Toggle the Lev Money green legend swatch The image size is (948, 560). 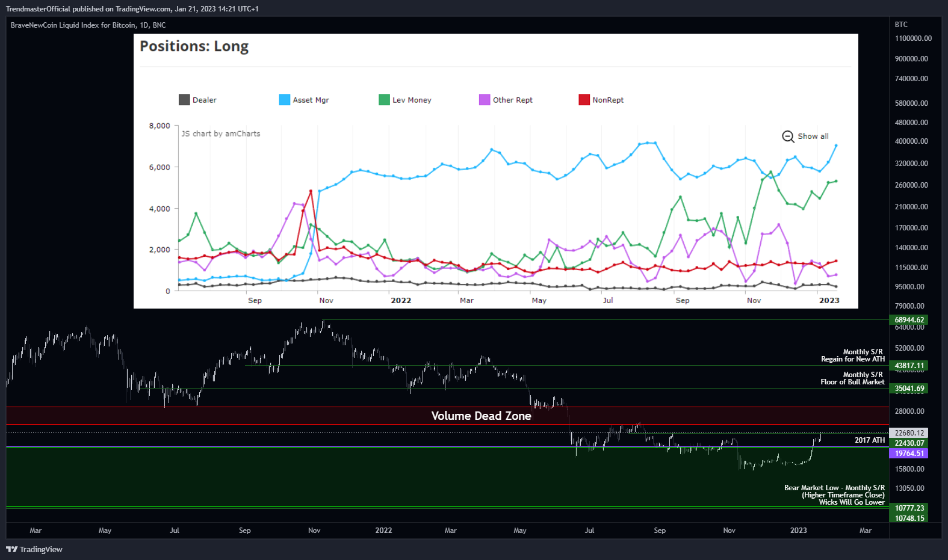(384, 100)
